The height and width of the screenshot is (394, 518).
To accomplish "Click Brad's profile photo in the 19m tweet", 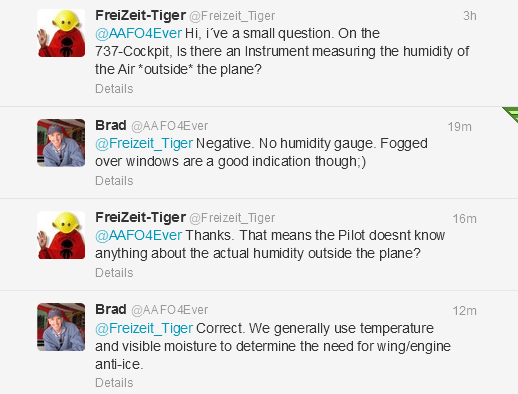I will click(x=61, y=143).
